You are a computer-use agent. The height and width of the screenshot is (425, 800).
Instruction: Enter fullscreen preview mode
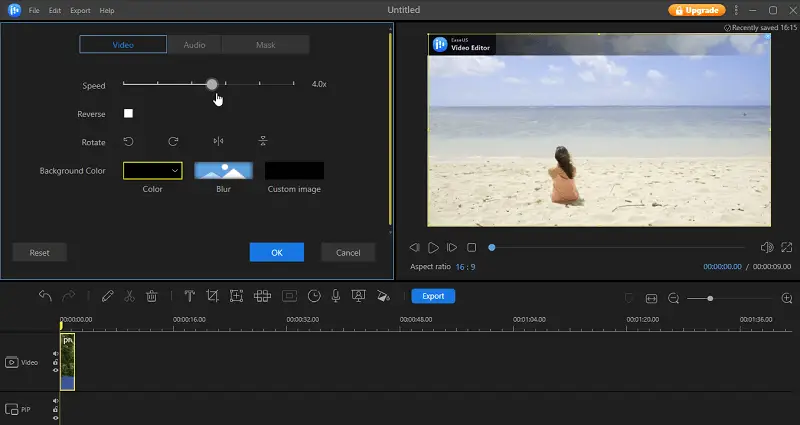[x=787, y=247]
